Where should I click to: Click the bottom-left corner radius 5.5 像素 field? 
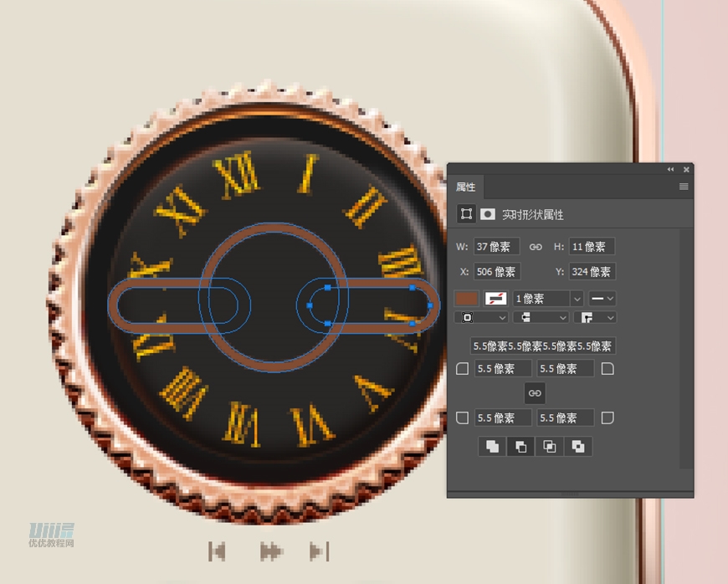click(503, 418)
